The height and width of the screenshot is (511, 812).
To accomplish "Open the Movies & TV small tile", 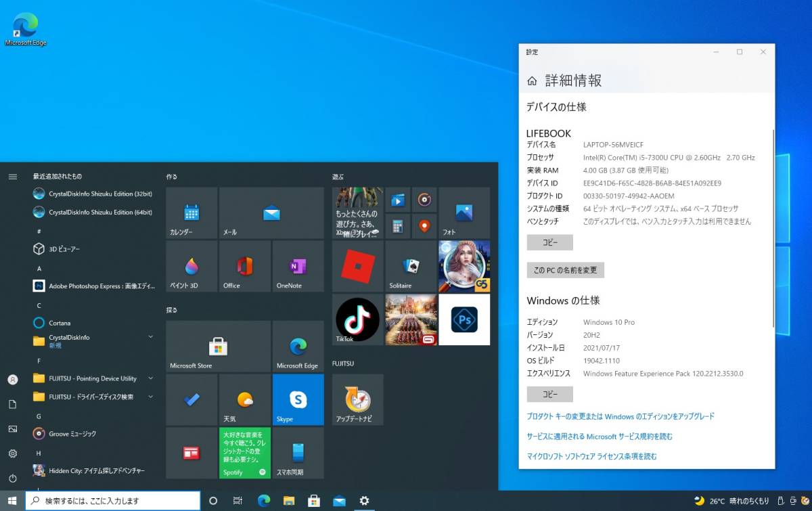I will [x=398, y=199].
